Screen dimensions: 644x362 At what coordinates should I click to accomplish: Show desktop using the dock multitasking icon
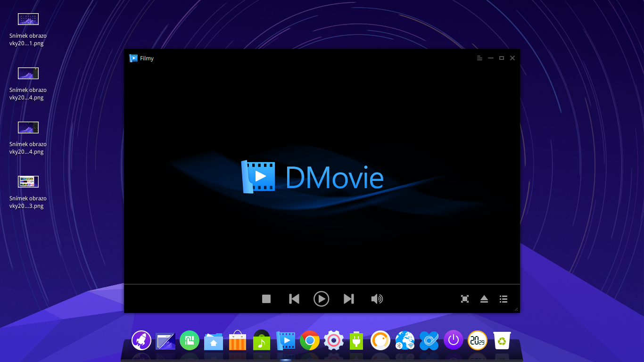click(165, 340)
